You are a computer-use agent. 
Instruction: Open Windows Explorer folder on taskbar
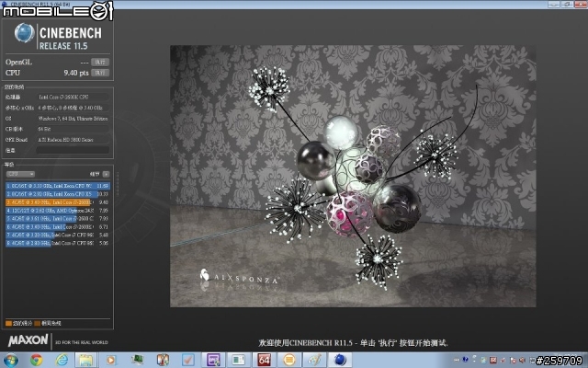[85, 360]
